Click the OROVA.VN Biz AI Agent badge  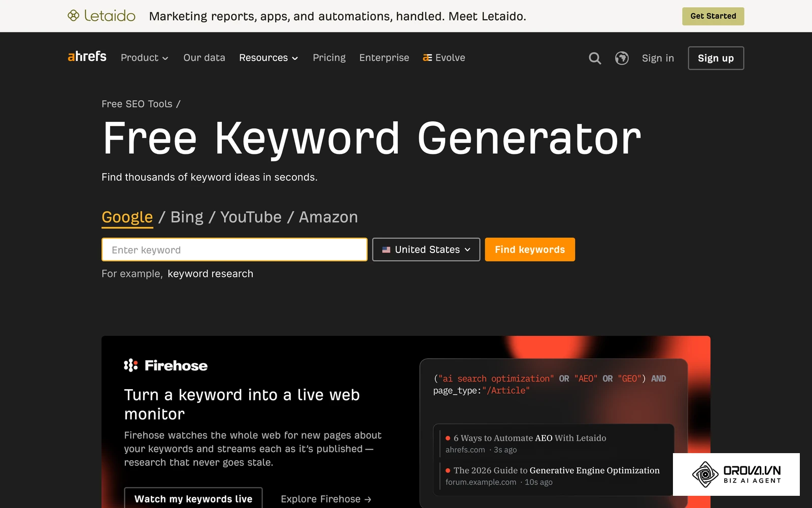(x=736, y=474)
